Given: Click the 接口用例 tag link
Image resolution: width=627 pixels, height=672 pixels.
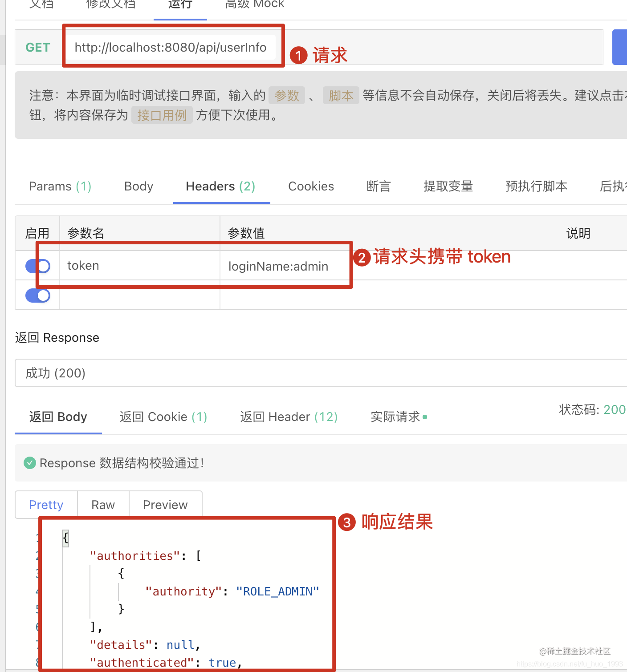Looking at the screenshot, I should (x=162, y=115).
